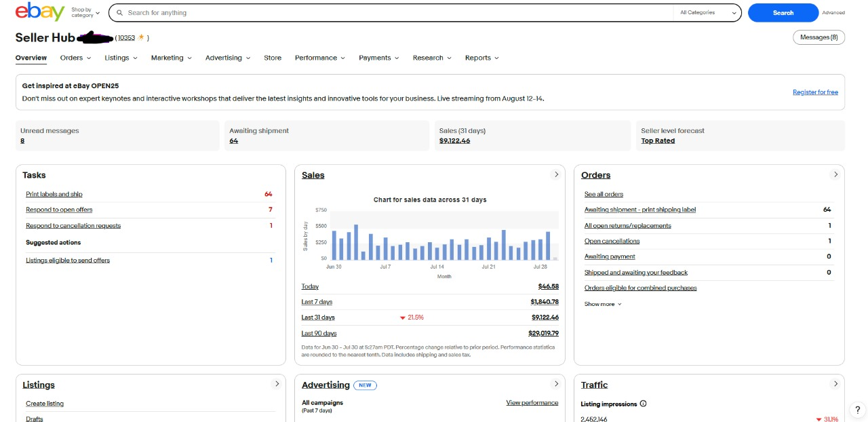Click unread messages count 8
Image resolution: width=868 pixels, height=422 pixels.
pos(22,141)
